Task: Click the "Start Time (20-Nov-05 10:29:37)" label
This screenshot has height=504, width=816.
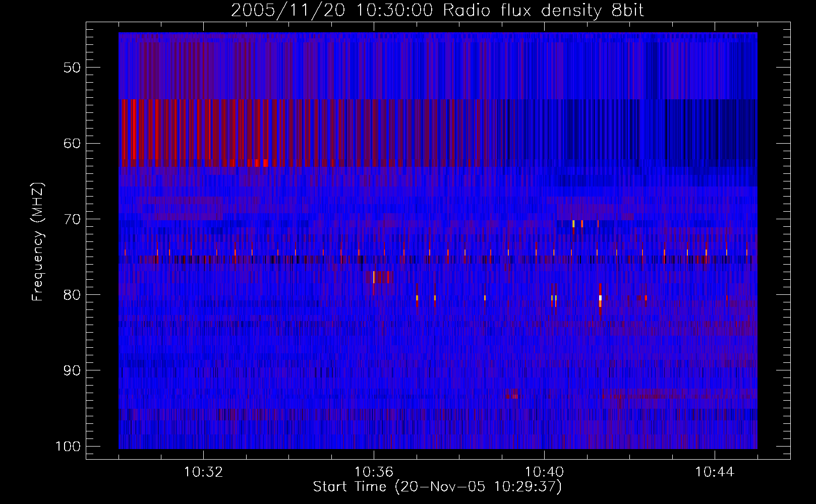Action: (x=437, y=487)
